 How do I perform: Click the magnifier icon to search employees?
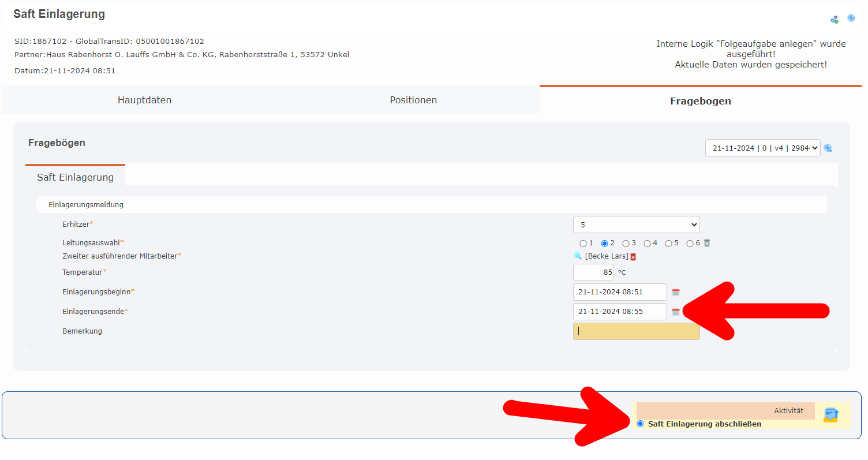tap(577, 256)
